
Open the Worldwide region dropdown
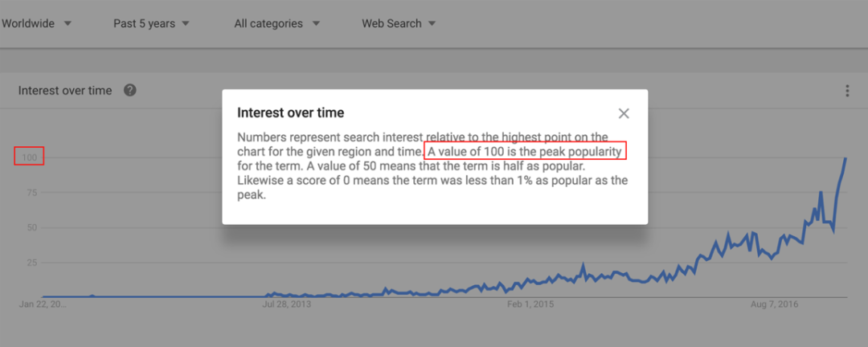[x=36, y=23]
